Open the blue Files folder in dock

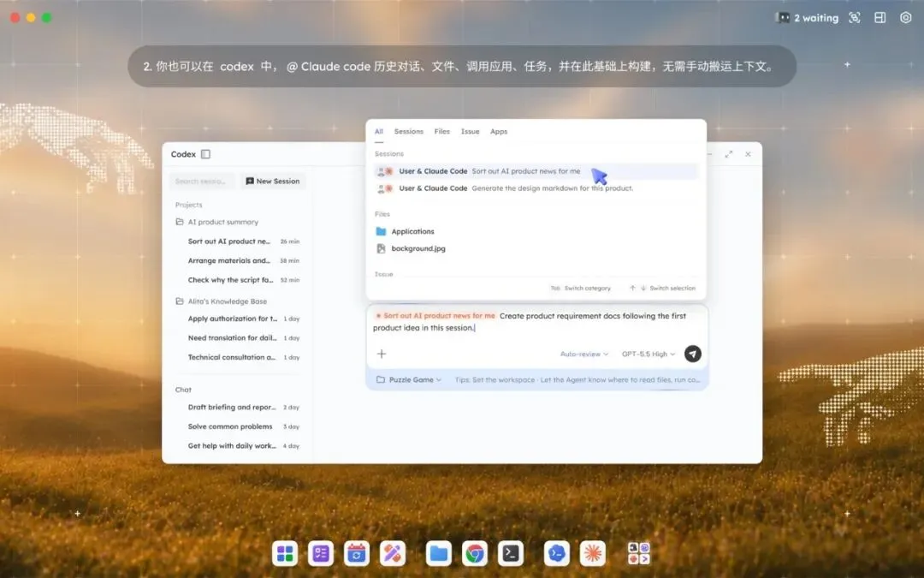click(438, 553)
